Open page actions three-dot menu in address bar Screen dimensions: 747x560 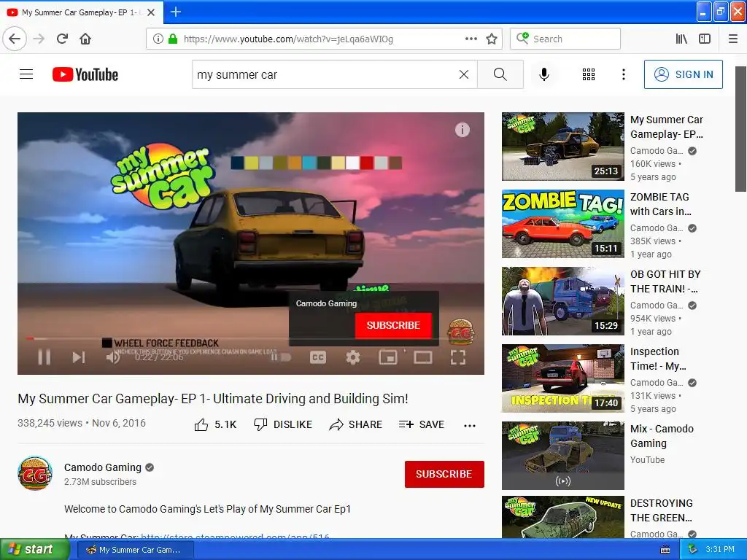pyautogui.click(x=471, y=39)
